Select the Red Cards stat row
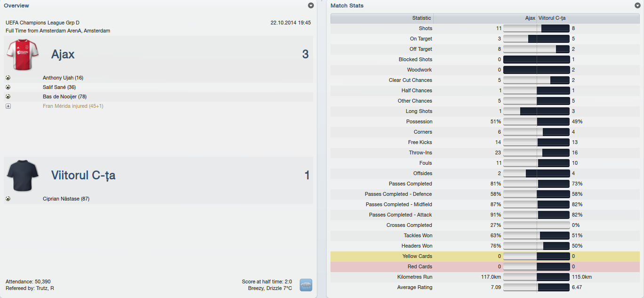644x298 pixels. [x=419, y=266]
